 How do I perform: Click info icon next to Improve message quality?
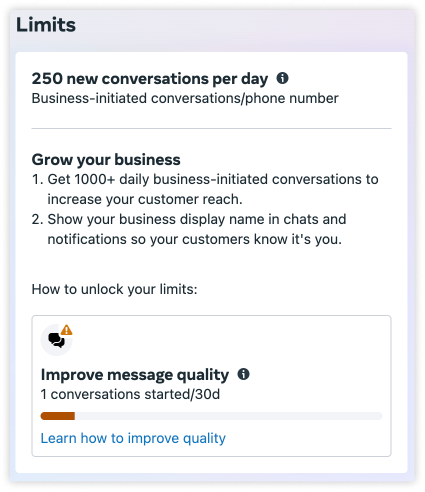243,374
